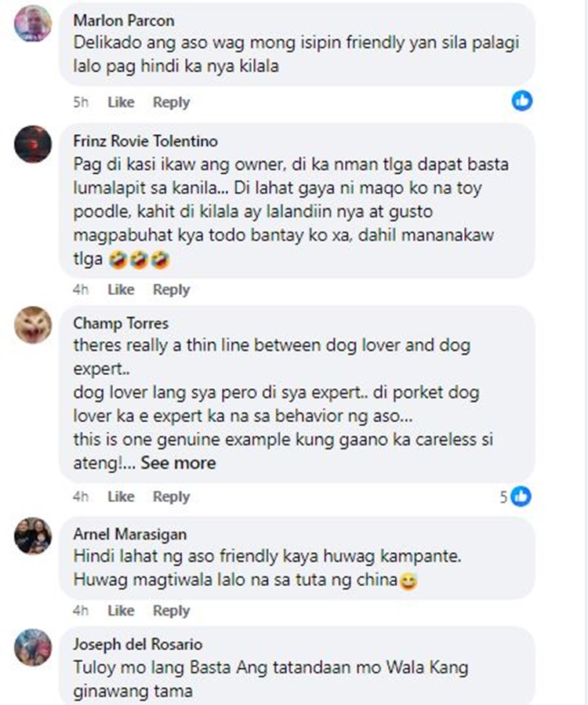Image resolution: width=588 pixels, height=705 pixels.
Task: Open Frinz Rovie Tolentino's profile picture
Action: pyautogui.click(x=33, y=144)
